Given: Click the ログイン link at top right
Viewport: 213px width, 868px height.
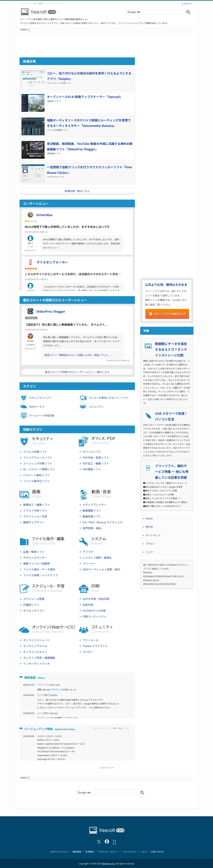Looking at the screenshot, I should click(187, 3).
